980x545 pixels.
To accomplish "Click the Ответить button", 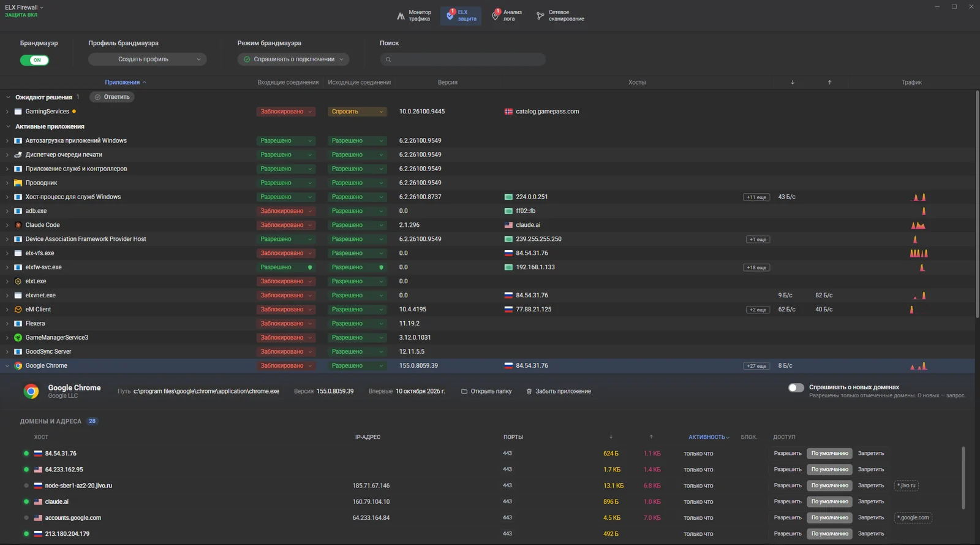I will click(112, 97).
